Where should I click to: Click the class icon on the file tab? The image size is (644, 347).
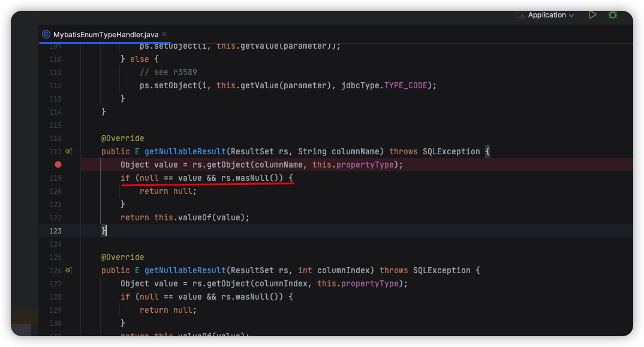46,35
